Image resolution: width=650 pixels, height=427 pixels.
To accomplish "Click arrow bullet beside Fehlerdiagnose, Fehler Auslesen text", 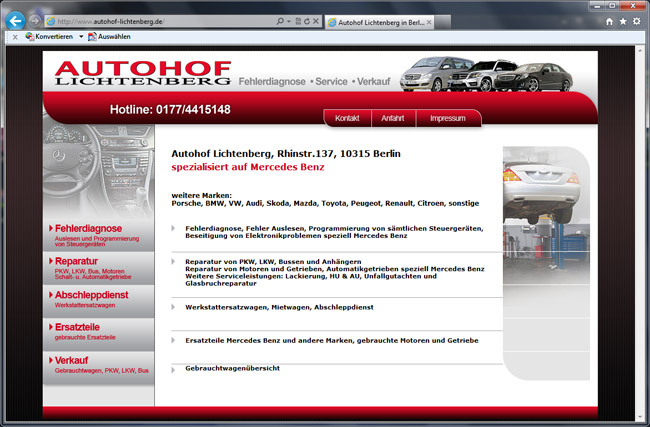I will click(x=173, y=228).
